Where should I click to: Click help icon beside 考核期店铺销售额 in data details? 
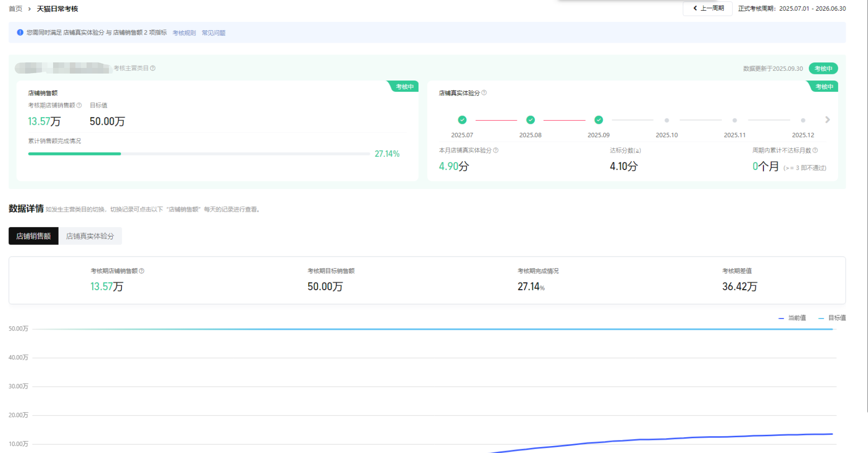(x=142, y=271)
